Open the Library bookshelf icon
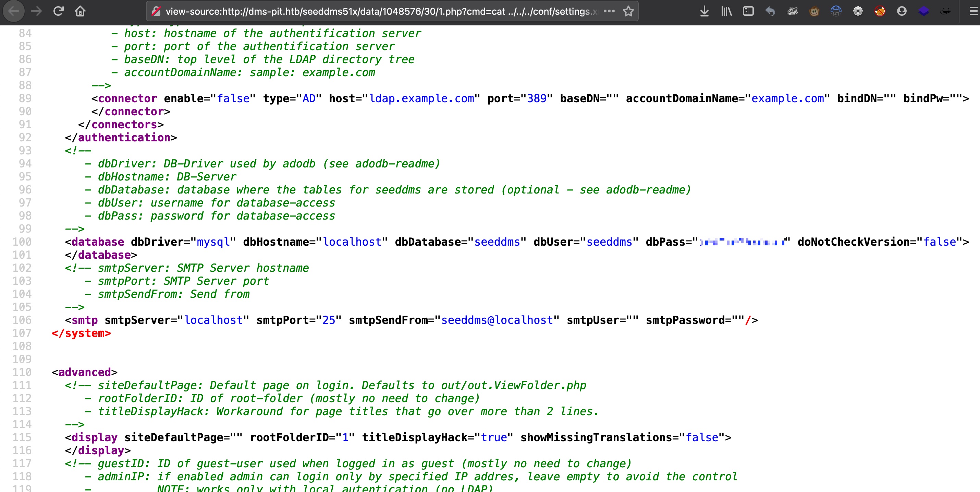The image size is (980, 492). pyautogui.click(x=726, y=11)
